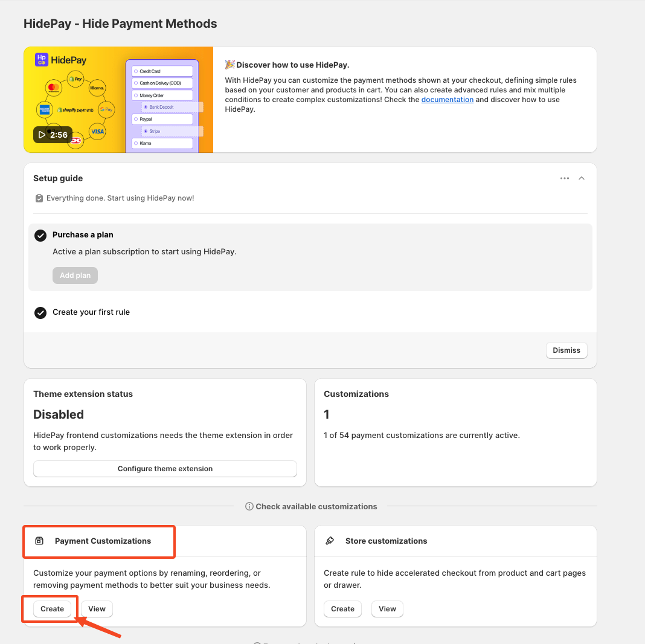Click the Disabled status text
Image resolution: width=645 pixels, height=644 pixels.
[59, 414]
